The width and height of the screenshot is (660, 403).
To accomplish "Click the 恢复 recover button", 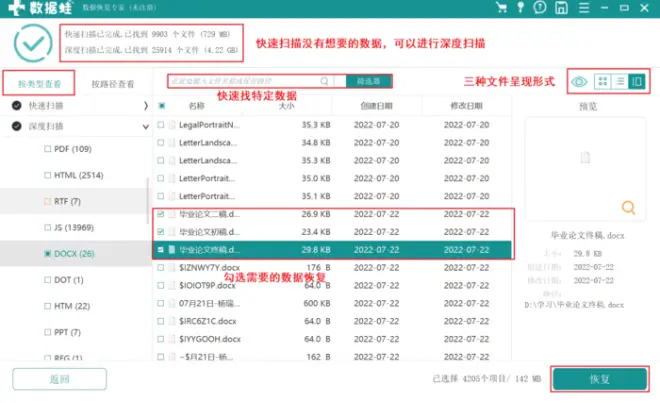I will click(x=600, y=379).
